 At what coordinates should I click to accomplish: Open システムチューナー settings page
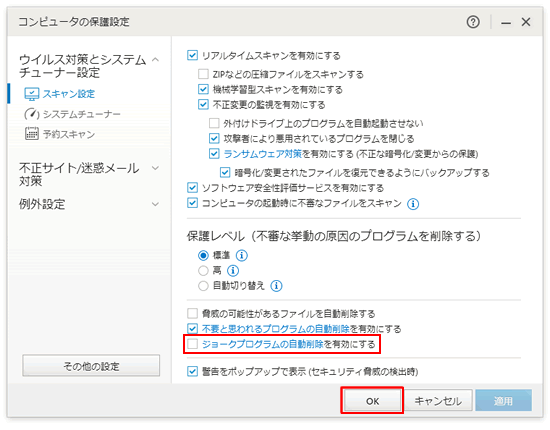pos(81,114)
